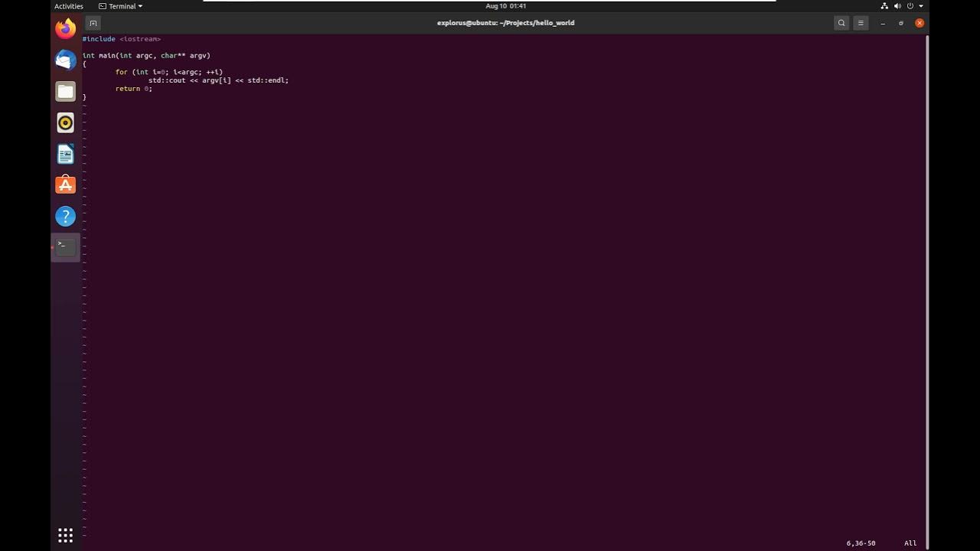Select the Terminal icon in dock
980x551 pixels.
(66, 247)
